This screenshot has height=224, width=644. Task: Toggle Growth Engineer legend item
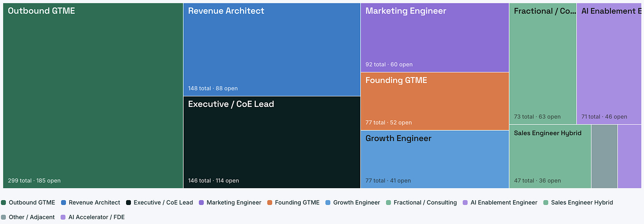coord(353,203)
